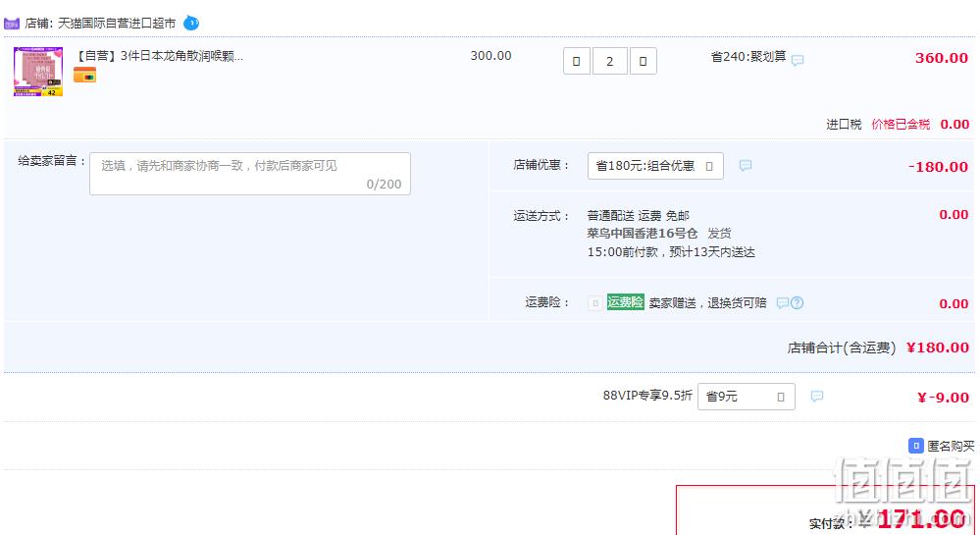Click the store name 天猫国际自营进口超市

point(117,24)
